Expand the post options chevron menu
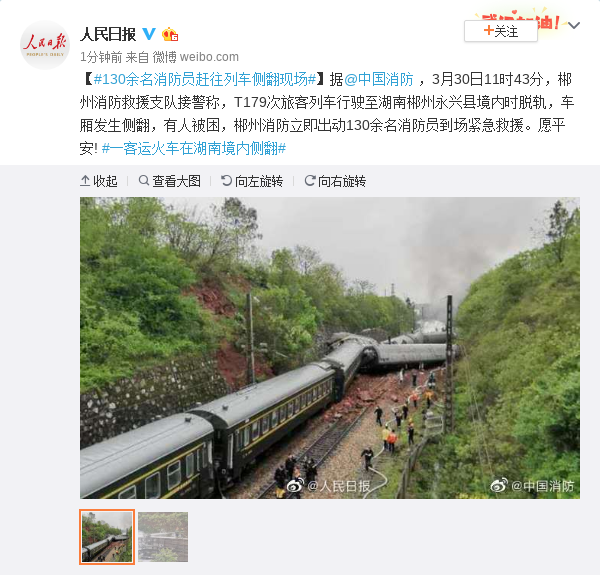This screenshot has height=575, width=600. click(x=574, y=26)
